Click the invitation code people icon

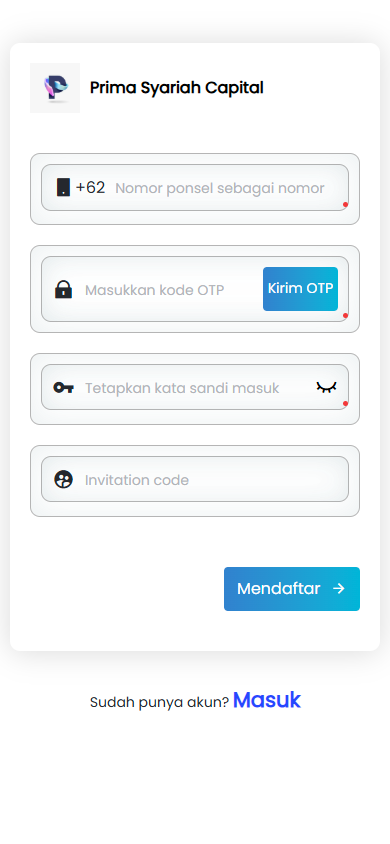63,479
